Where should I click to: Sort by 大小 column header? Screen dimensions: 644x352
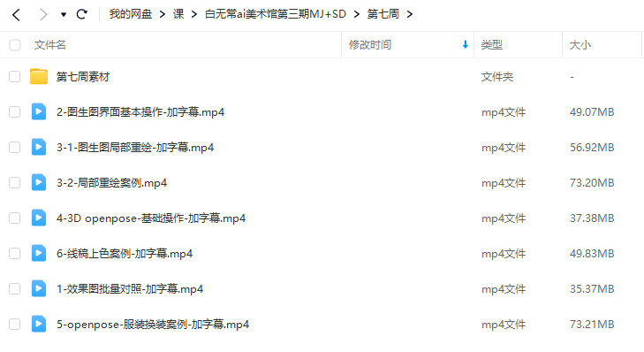coord(580,45)
